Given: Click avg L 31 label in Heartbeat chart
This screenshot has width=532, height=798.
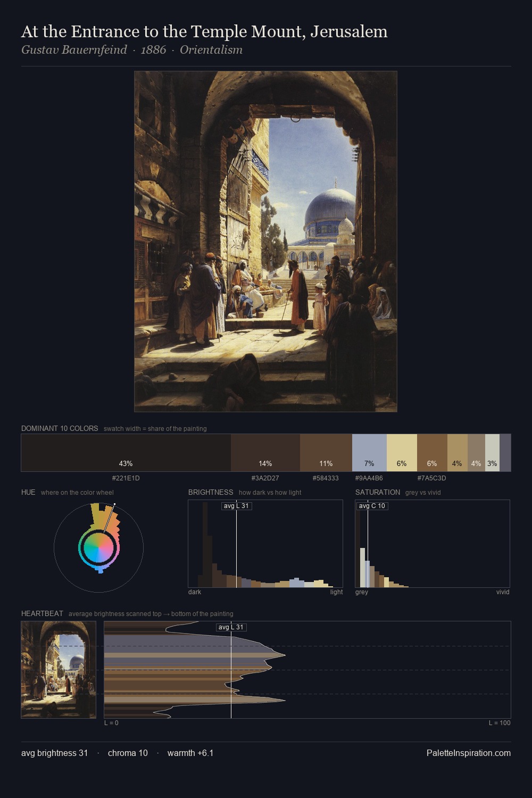Looking at the screenshot, I should click(231, 627).
